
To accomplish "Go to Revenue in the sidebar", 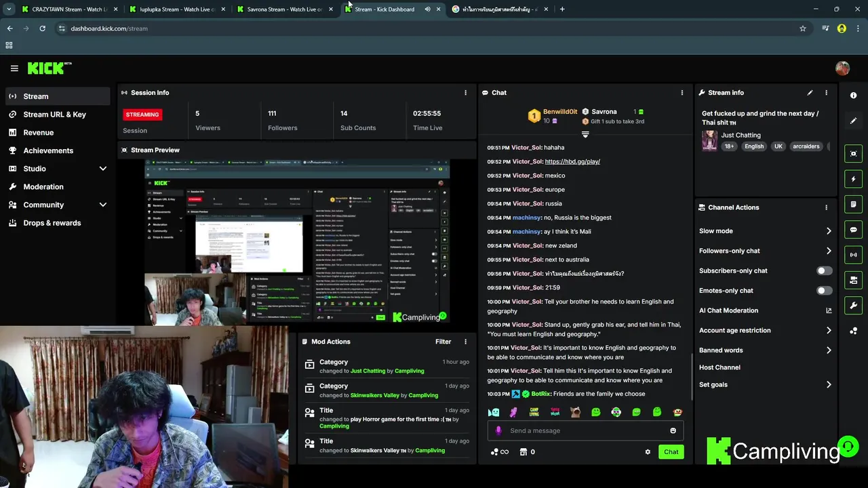I will (58, 133).
